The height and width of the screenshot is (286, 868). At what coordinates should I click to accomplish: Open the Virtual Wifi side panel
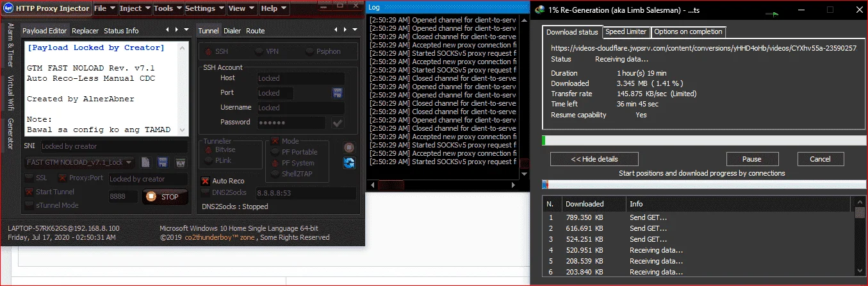click(x=10, y=94)
